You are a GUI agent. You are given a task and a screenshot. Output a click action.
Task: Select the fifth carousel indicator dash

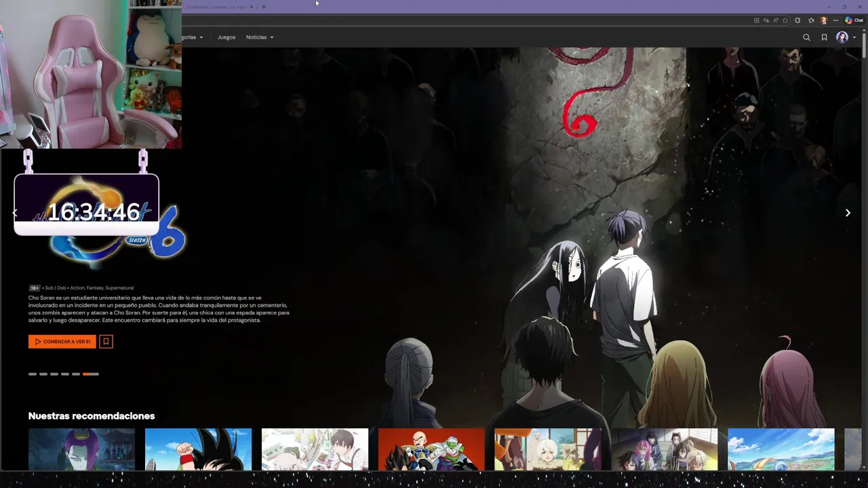point(76,374)
